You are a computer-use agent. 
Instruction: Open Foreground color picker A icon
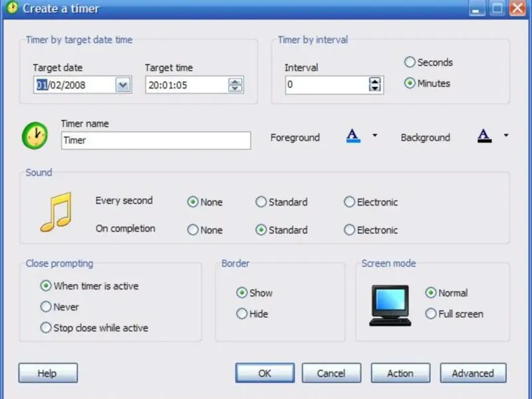pyautogui.click(x=353, y=136)
